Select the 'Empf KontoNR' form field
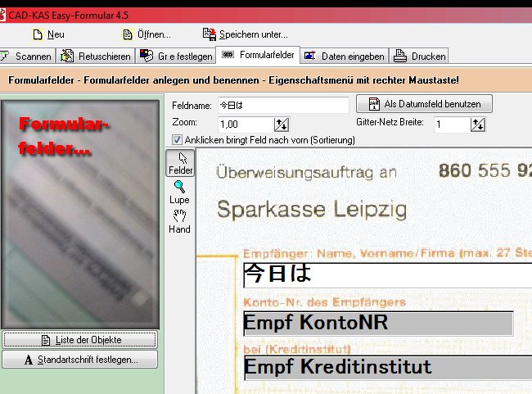Image resolution: width=532 pixels, height=394 pixels. [377, 323]
